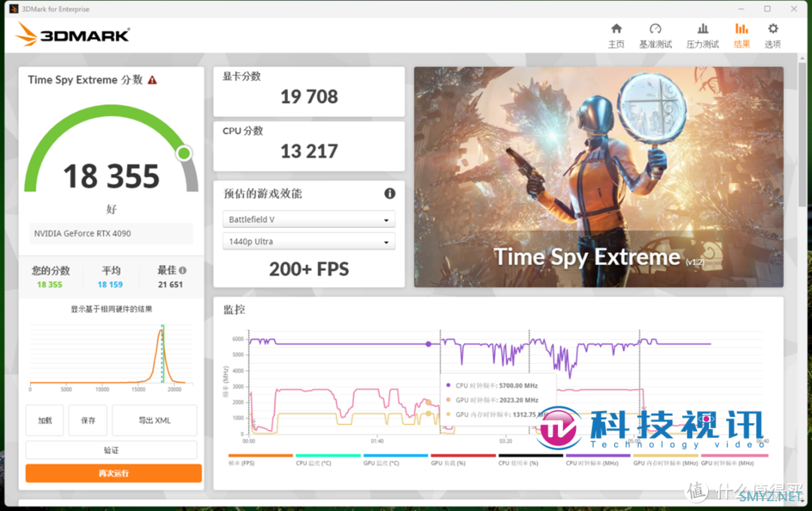This screenshot has width=812, height=511.
Task: Open the 主页 home icon
Action: pyautogui.click(x=617, y=29)
